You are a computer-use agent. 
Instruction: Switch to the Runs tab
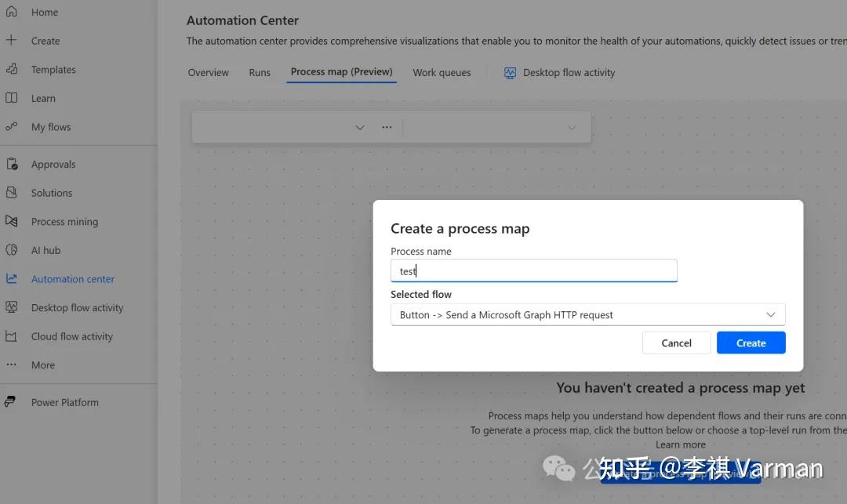[x=260, y=72]
